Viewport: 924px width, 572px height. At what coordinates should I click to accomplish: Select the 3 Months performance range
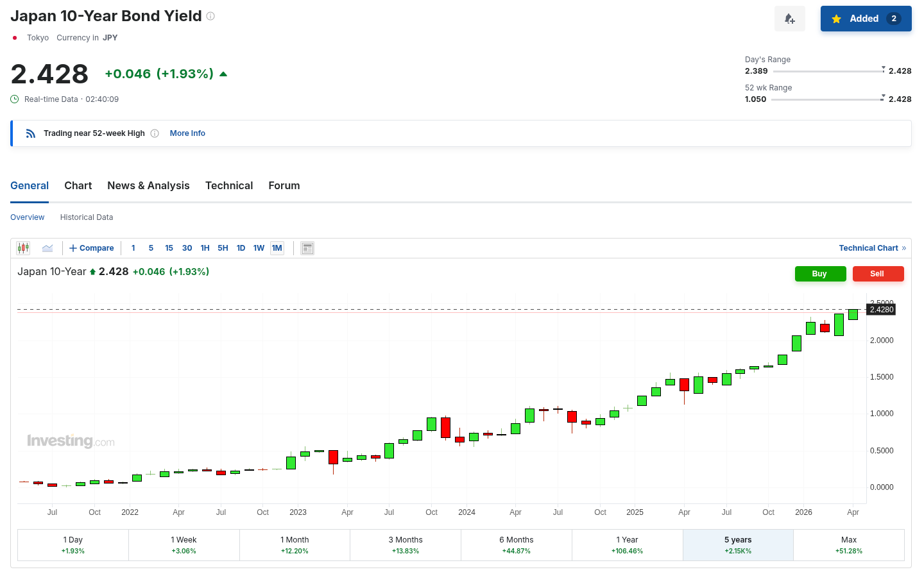[x=406, y=545]
